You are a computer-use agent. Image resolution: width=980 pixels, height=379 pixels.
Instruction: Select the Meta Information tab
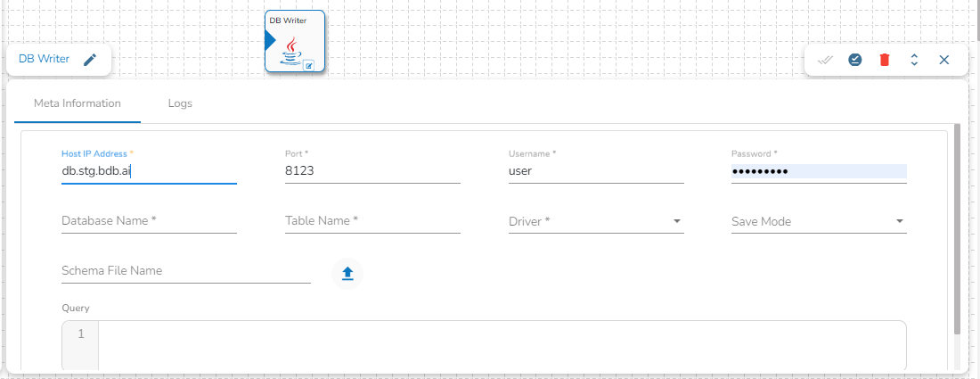(x=78, y=103)
